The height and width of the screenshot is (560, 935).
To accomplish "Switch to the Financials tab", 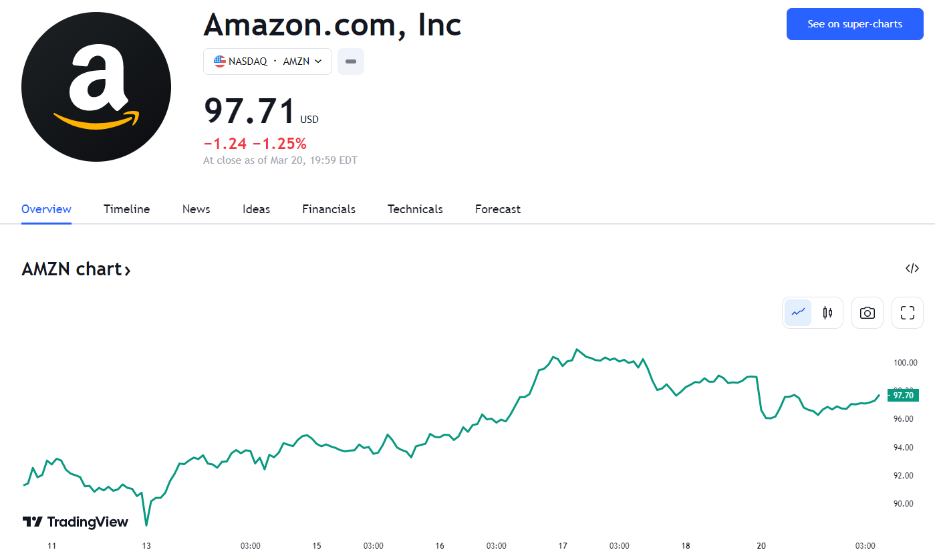I will click(329, 209).
